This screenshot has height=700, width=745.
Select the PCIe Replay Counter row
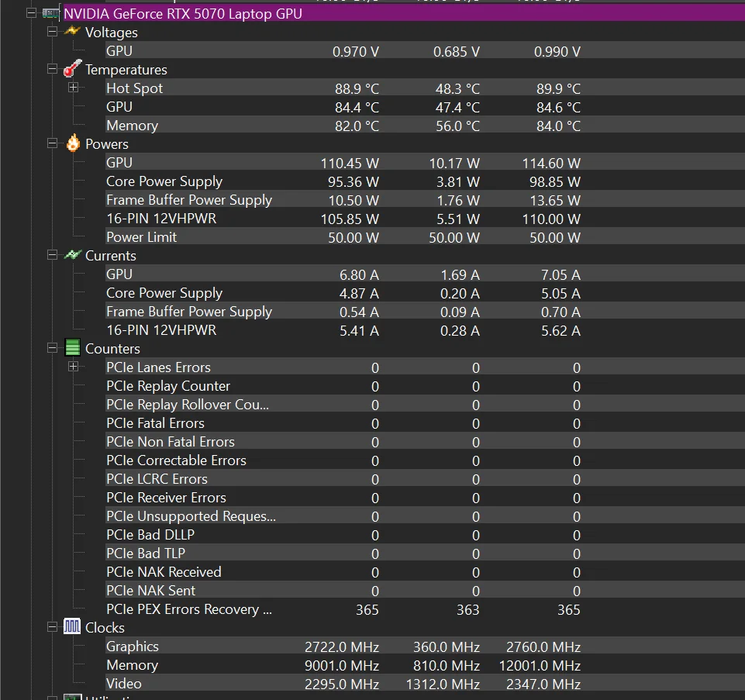point(425,386)
